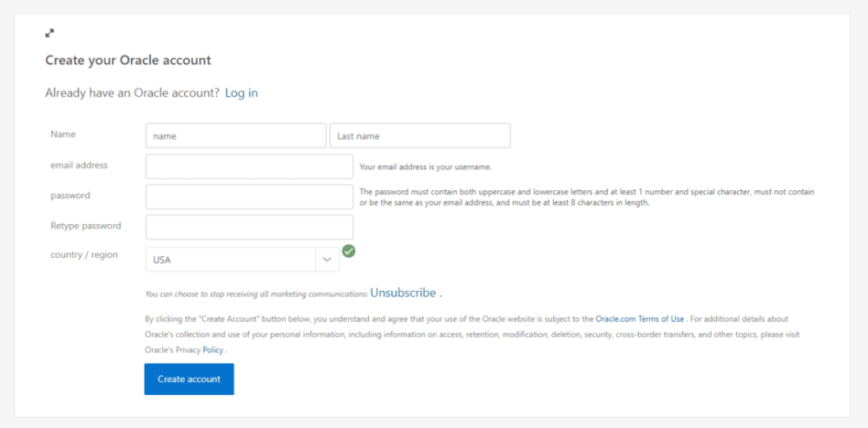The image size is (868, 428).
Task: Click into the Last name field
Action: coord(419,135)
